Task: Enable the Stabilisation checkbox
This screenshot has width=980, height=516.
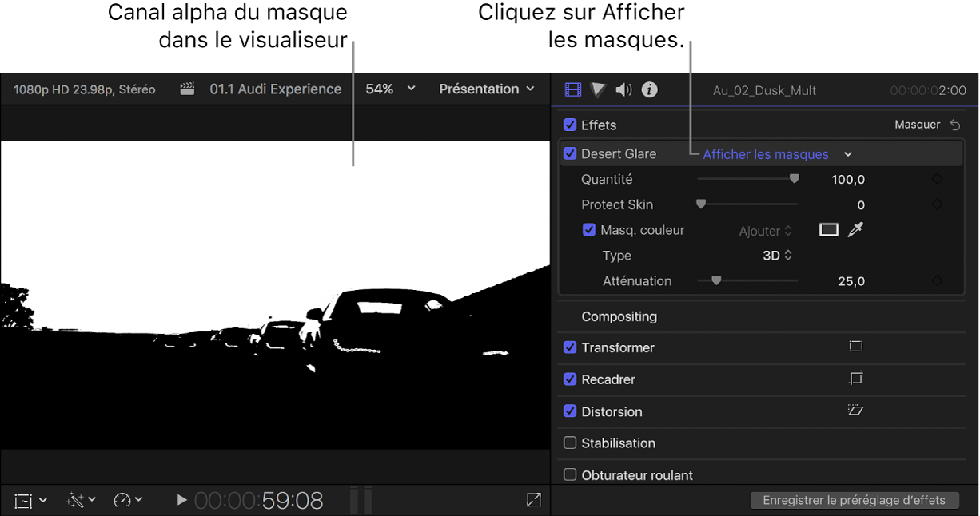Action: pos(570,443)
